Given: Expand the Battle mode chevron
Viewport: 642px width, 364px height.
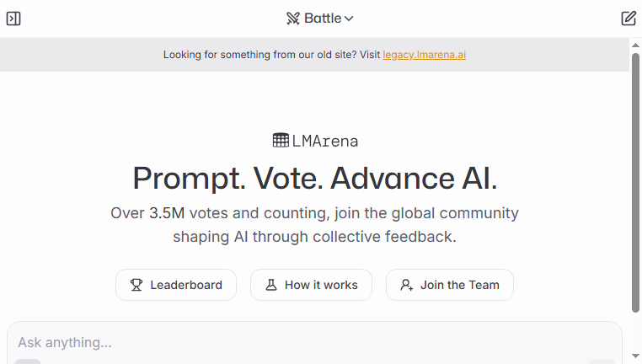Looking at the screenshot, I should click(x=349, y=19).
